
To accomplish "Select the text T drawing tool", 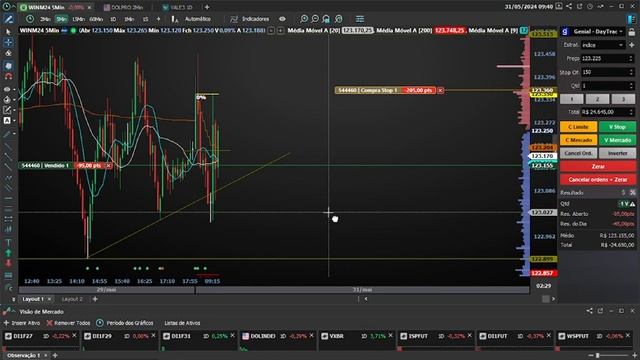I will (x=8, y=242).
